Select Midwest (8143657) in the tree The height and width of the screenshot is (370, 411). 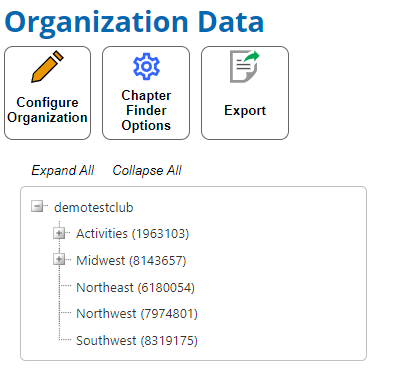point(131,260)
